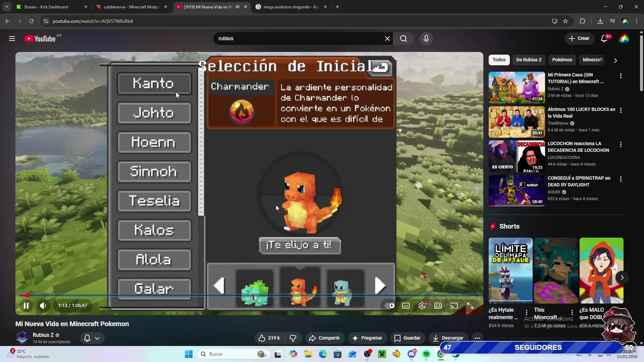The height and width of the screenshot is (362, 644).
Task: Open Rubius Z channel name link
Action: tap(43, 335)
